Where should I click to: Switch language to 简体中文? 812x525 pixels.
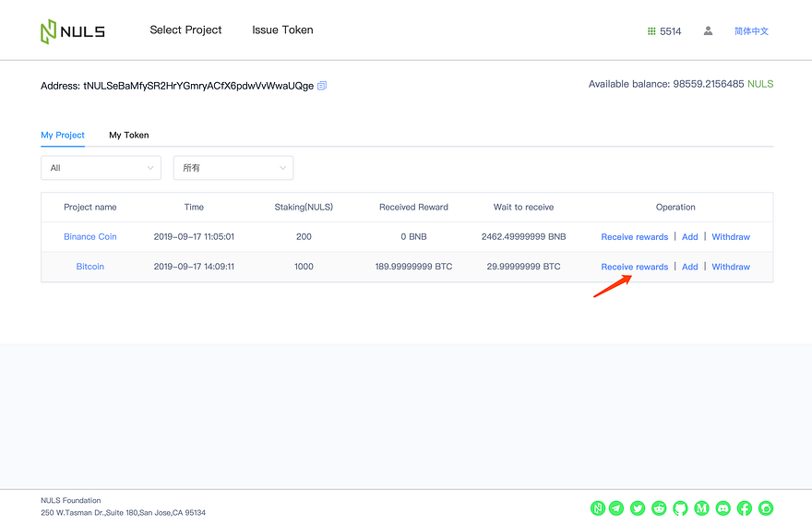pos(751,31)
